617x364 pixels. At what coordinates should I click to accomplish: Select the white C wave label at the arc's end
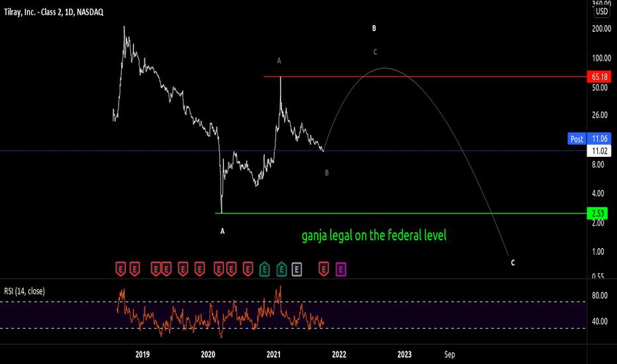[512, 263]
